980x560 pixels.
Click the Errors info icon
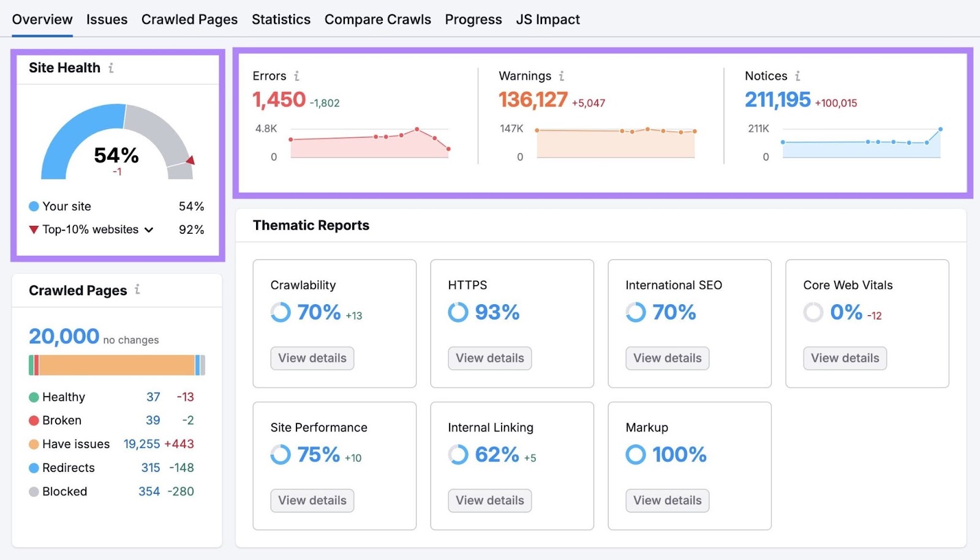point(298,76)
